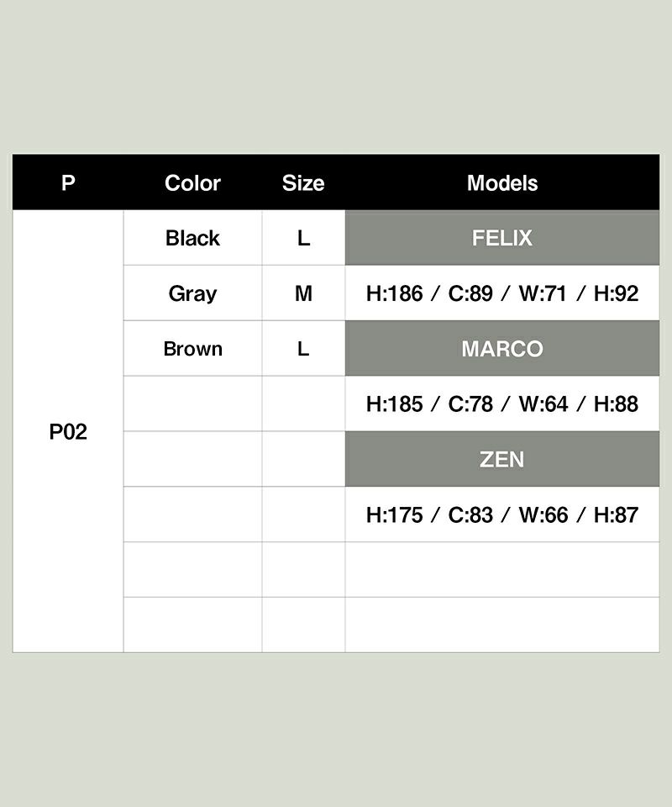Select the ZEN model name banner
This screenshot has height=807, width=672.
point(502,460)
